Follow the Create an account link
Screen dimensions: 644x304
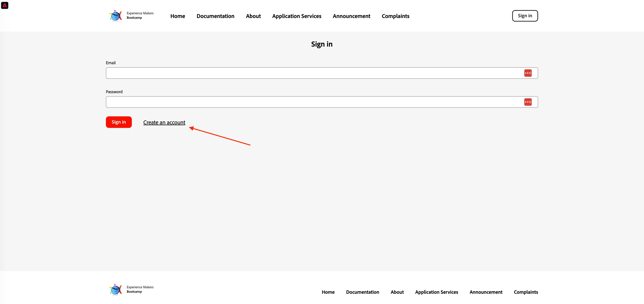click(x=164, y=122)
